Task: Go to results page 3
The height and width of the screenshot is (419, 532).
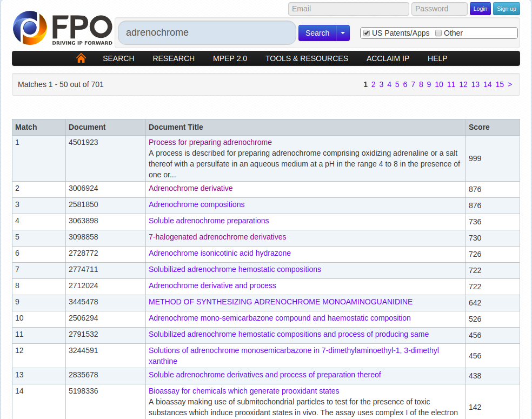Action: click(381, 84)
